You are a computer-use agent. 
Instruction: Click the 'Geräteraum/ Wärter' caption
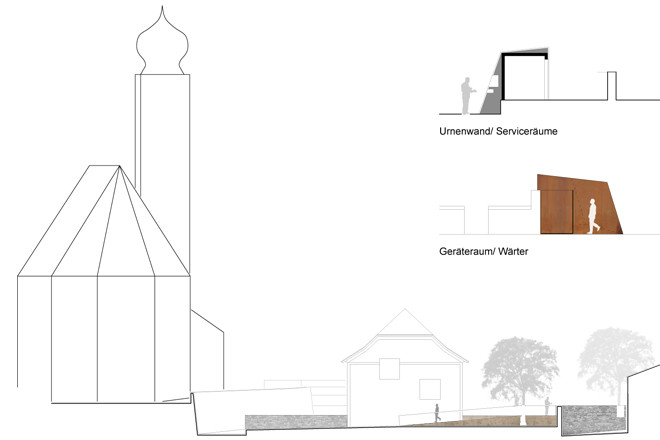483,251
